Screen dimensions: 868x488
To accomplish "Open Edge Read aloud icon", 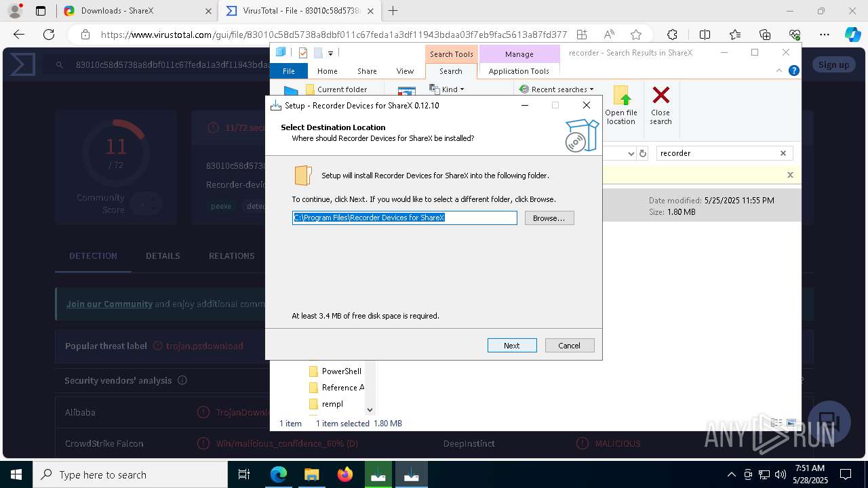I will [609, 35].
